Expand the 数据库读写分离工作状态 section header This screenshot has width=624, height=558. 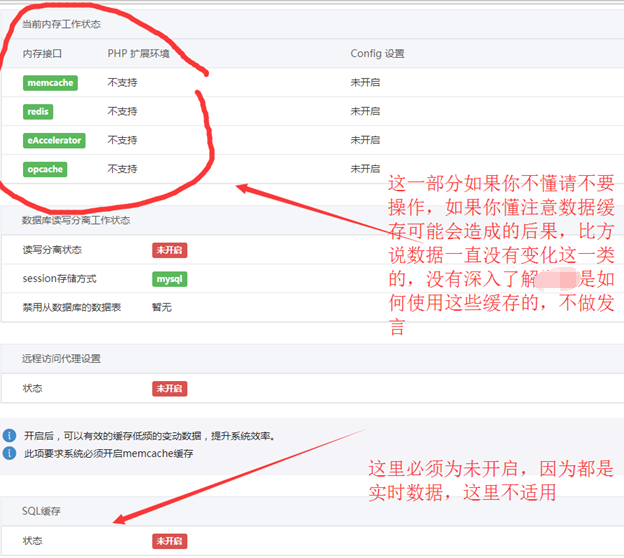click(x=76, y=220)
